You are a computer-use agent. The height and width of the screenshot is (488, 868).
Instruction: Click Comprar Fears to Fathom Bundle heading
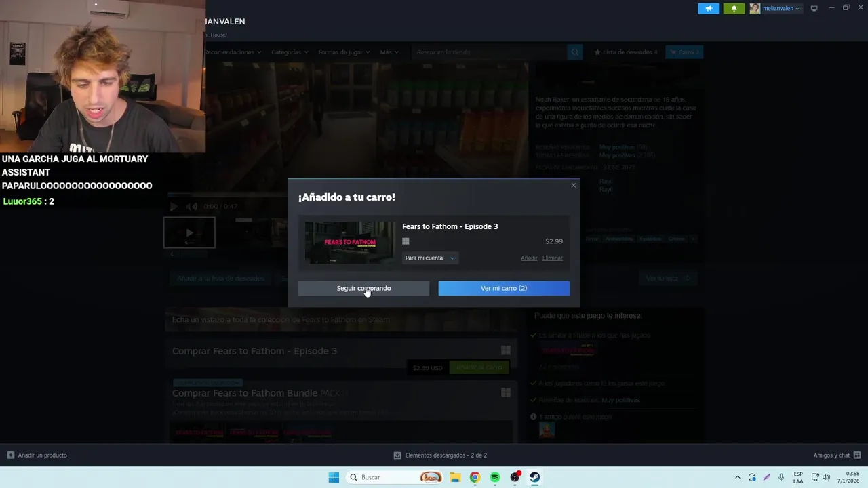pos(245,393)
